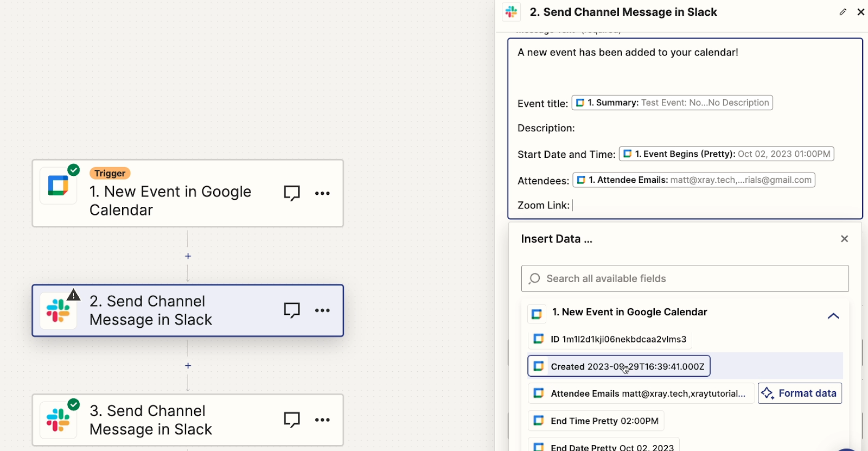Click the Attendee Emails token in message
The width and height of the screenshot is (868, 451).
click(694, 180)
